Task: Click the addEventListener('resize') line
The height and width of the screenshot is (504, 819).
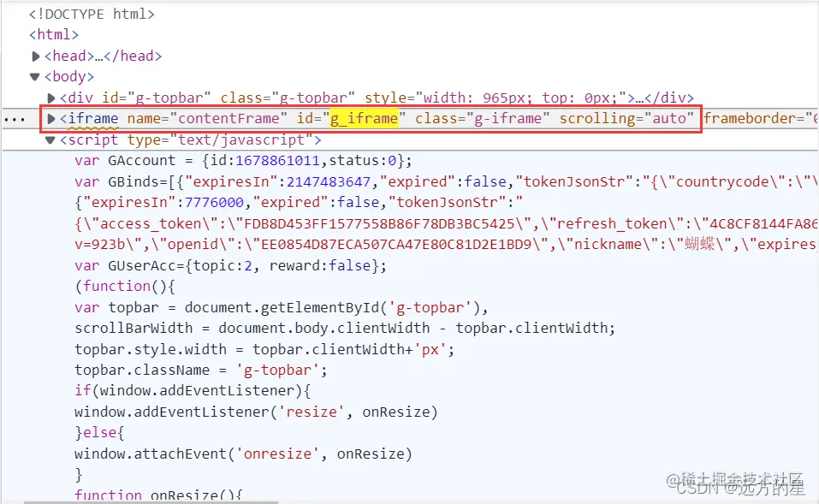Action: pos(256,412)
